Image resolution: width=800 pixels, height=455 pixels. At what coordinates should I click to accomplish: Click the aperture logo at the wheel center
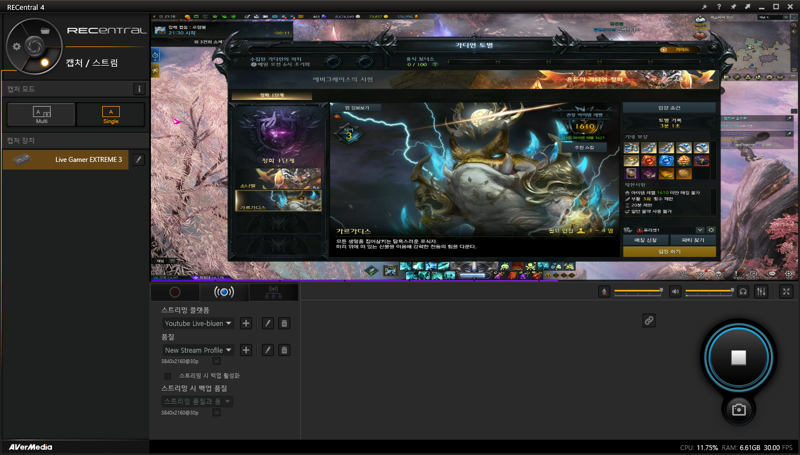[x=35, y=46]
